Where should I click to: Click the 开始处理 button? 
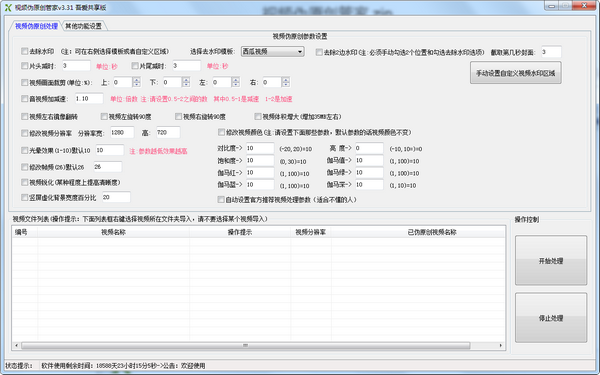coord(551,261)
